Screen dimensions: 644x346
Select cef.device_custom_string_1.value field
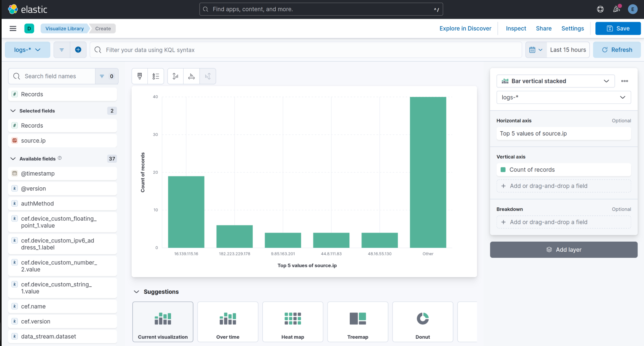click(62, 288)
